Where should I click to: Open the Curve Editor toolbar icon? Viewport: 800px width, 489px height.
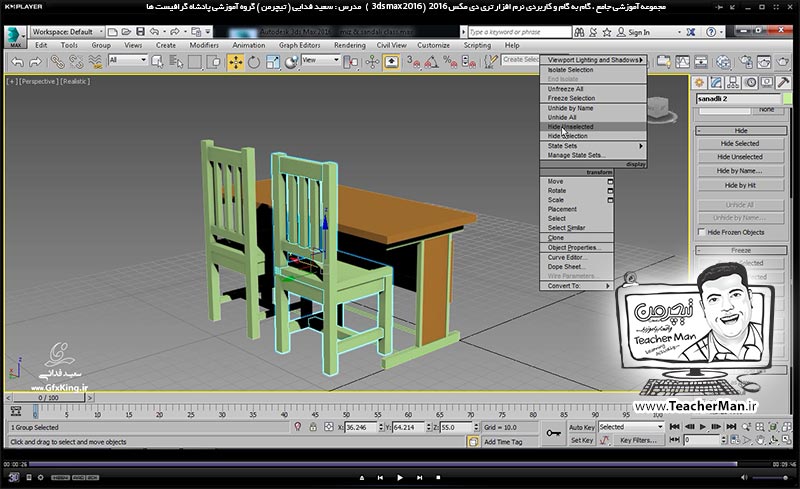coord(682,62)
